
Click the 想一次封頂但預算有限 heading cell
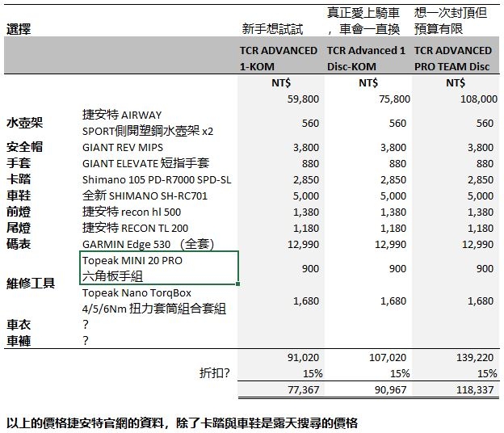[x=451, y=21]
